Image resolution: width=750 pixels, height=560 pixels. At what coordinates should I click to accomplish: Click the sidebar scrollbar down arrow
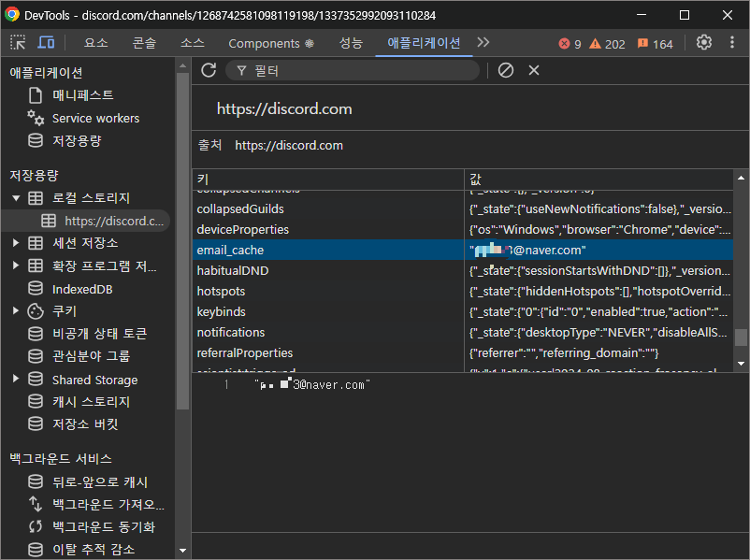point(182,551)
